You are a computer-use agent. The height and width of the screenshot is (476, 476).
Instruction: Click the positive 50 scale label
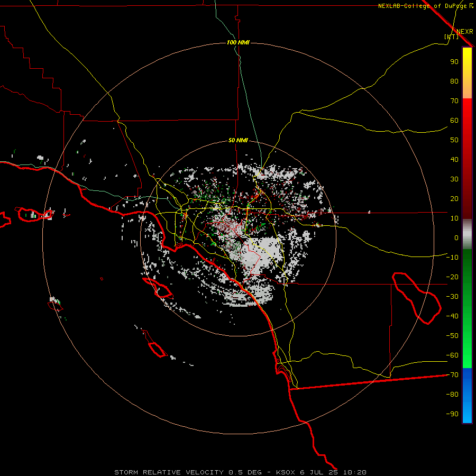[454, 140]
